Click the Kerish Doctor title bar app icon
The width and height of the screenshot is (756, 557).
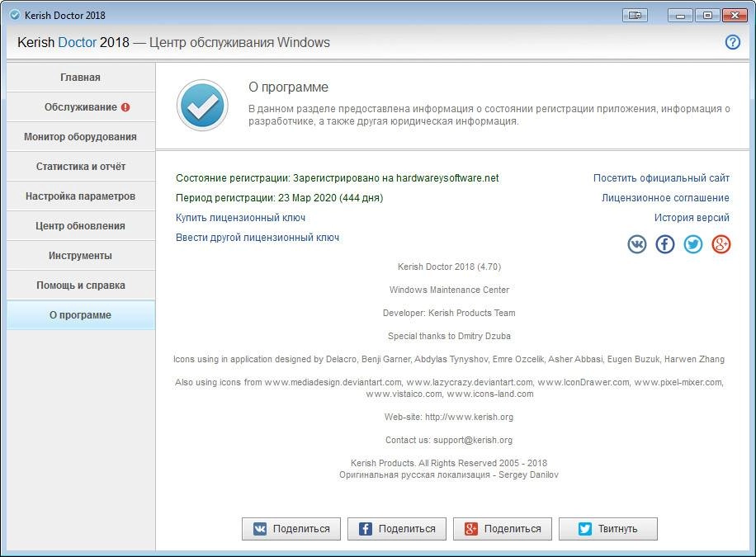pos(15,15)
